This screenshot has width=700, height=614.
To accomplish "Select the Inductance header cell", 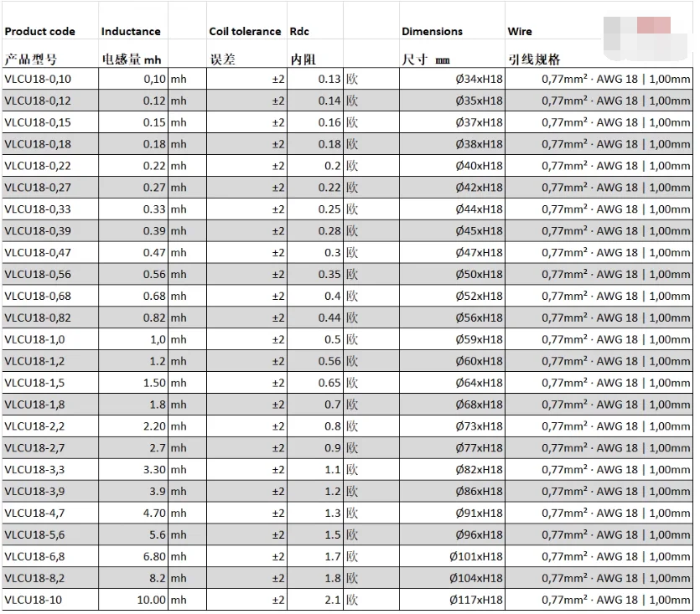I will [133, 21].
